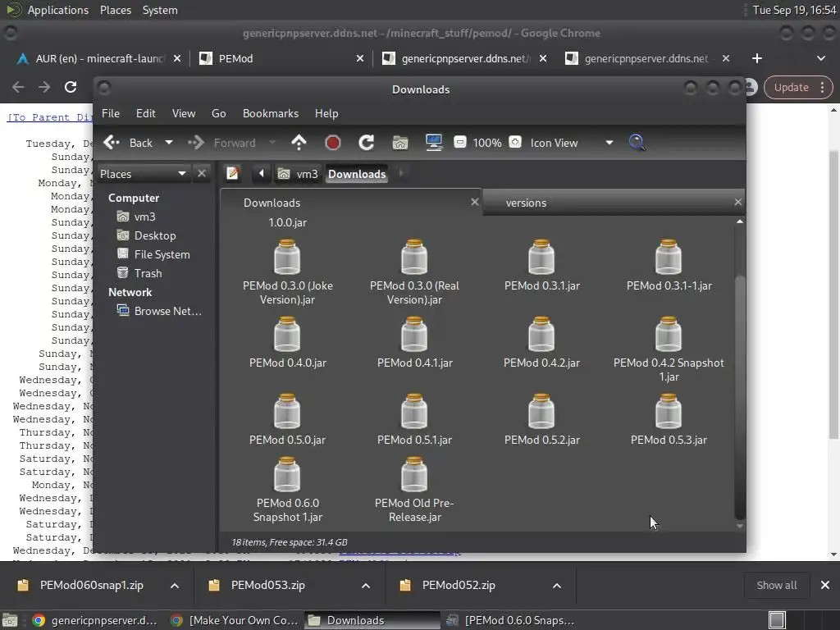Select the PEMod 0.5.2.jar file
Image resolution: width=840 pixels, height=630 pixels.
point(541,419)
